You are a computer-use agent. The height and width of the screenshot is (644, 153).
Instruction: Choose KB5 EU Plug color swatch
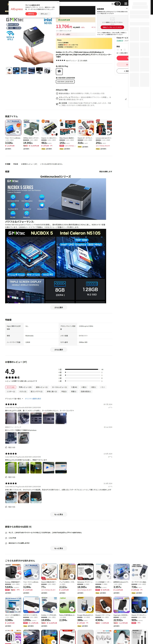59,71
